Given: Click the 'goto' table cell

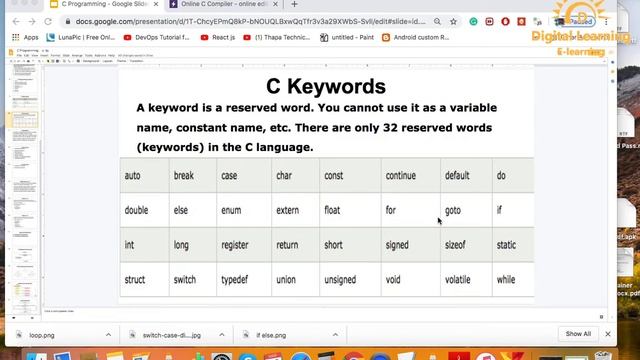Looking at the screenshot, I should point(466,210).
